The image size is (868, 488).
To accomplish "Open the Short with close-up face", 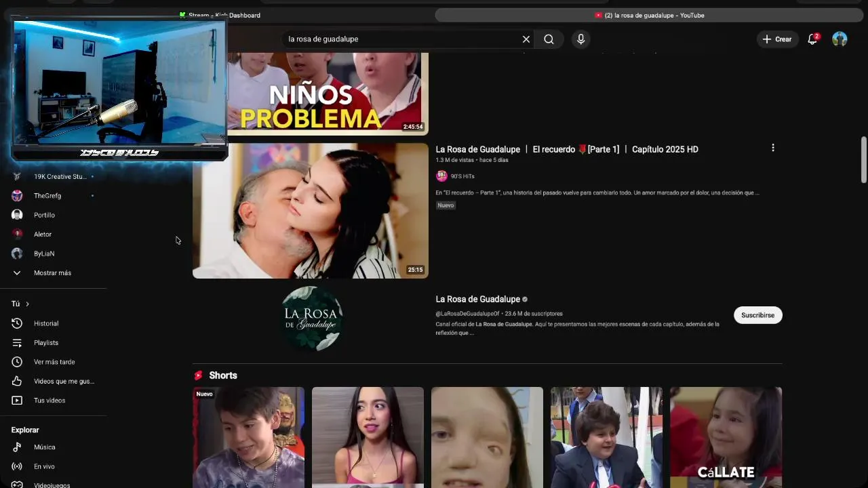I will tap(487, 437).
